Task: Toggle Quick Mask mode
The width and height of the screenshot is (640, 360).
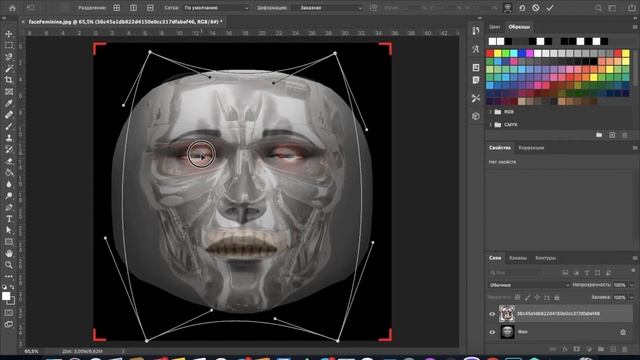Action: (x=9, y=313)
